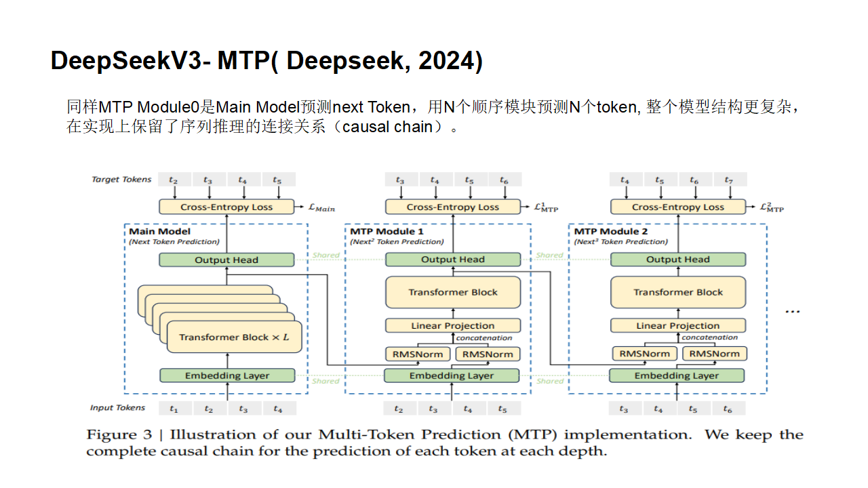This screenshot has width=868, height=488.
Task: Click the right RMSNorm box in MTP Module 1
Action: [488, 354]
